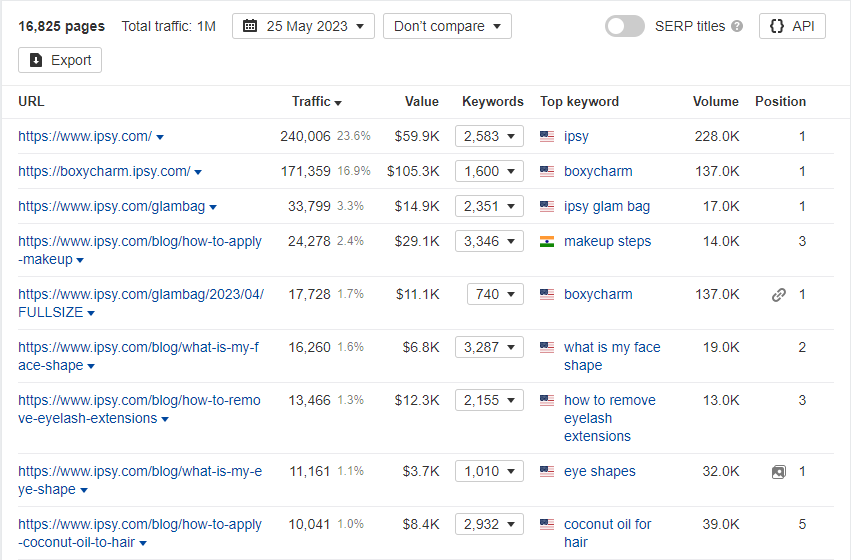Open the 2,351 keywords dropdown
The image size is (851, 560).
tap(489, 206)
